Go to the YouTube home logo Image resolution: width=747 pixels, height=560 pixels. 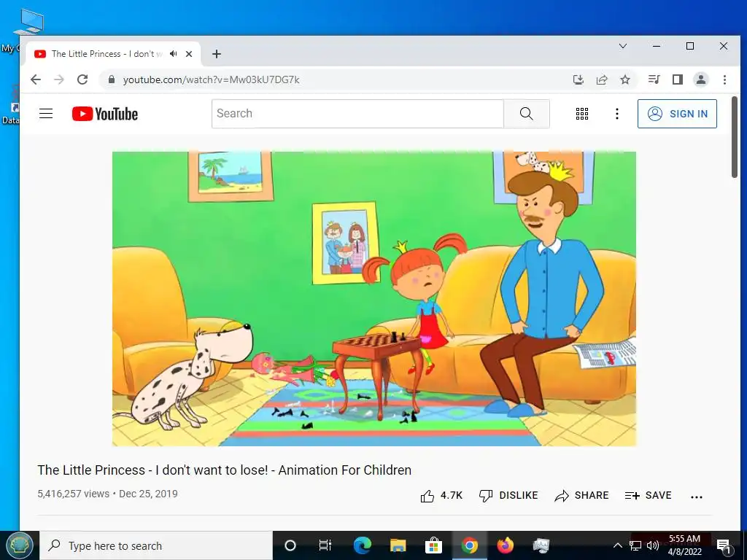(105, 114)
